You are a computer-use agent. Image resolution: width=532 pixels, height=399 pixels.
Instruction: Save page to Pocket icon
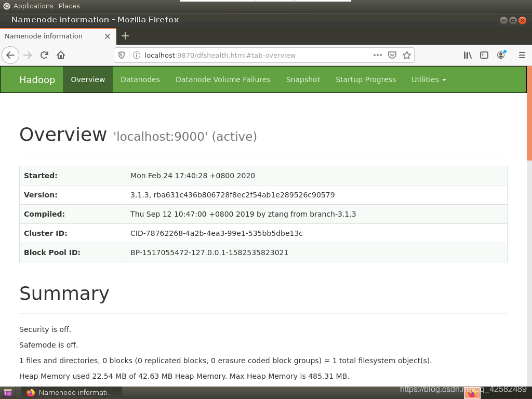392,55
